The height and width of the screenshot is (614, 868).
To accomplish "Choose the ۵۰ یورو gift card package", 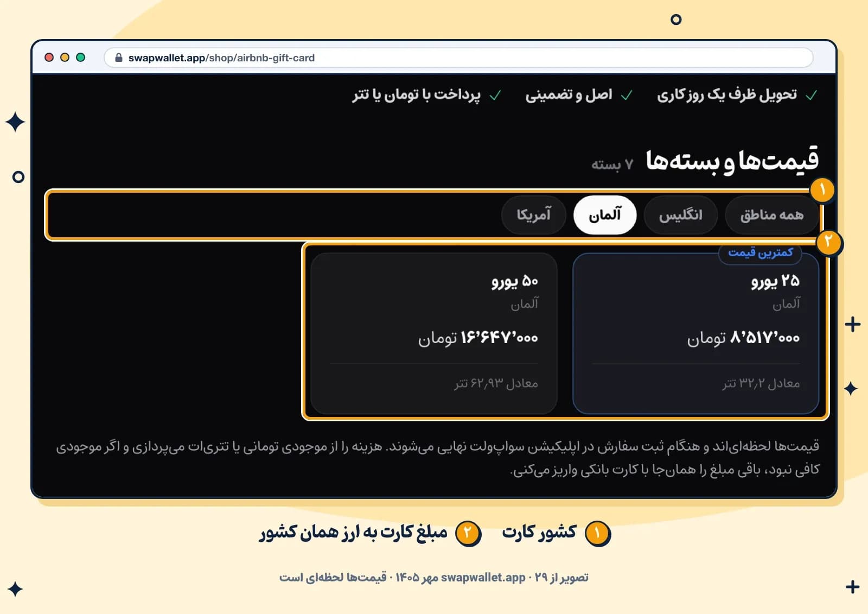I will tap(434, 333).
